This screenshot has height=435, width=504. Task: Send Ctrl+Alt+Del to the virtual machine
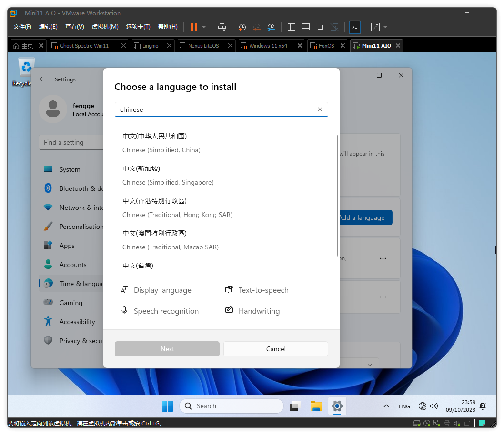click(222, 27)
